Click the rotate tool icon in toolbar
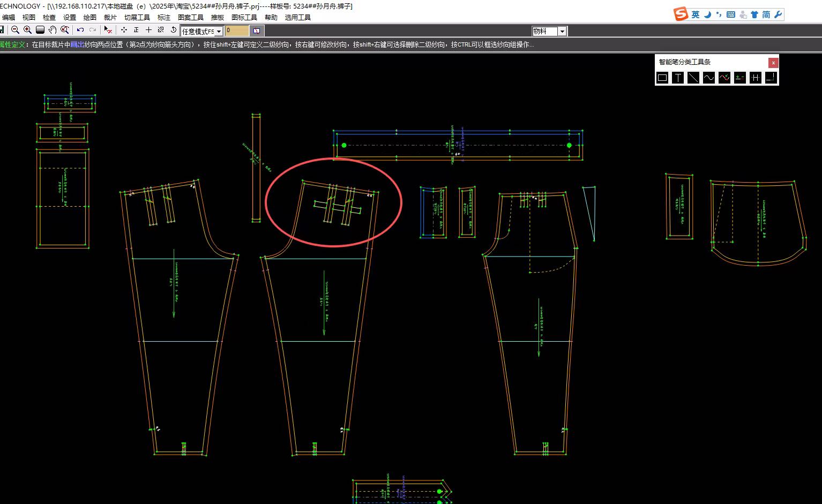Image resolution: width=822 pixels, height=504 pixels. pos(173,31)
